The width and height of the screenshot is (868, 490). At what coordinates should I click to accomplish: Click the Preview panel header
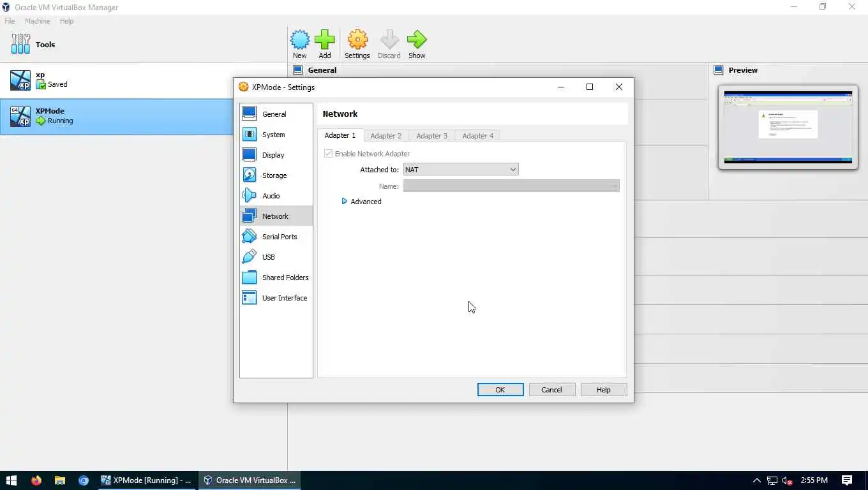(736, 70)
